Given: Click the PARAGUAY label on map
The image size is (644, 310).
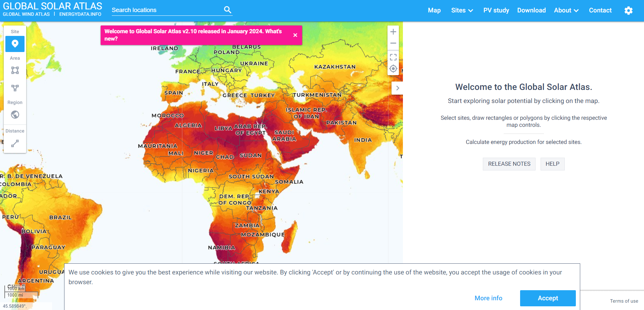Looking at the screenshot, I should [x=48, y=247].
